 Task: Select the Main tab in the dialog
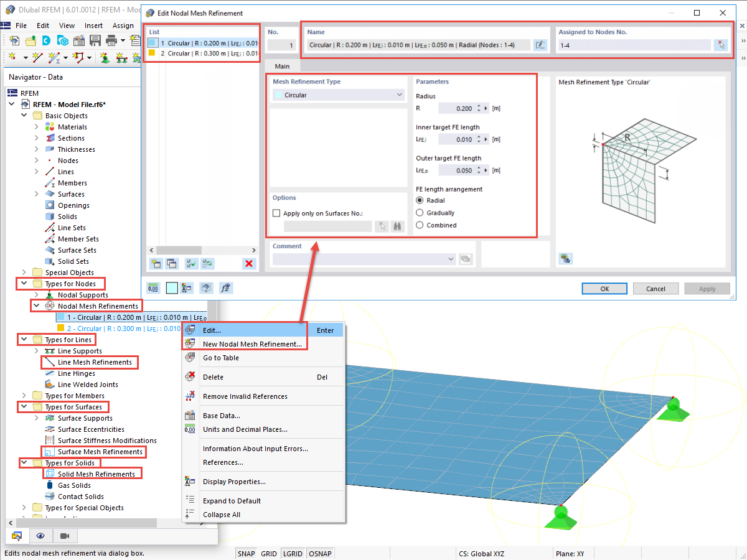pos(282,67)
